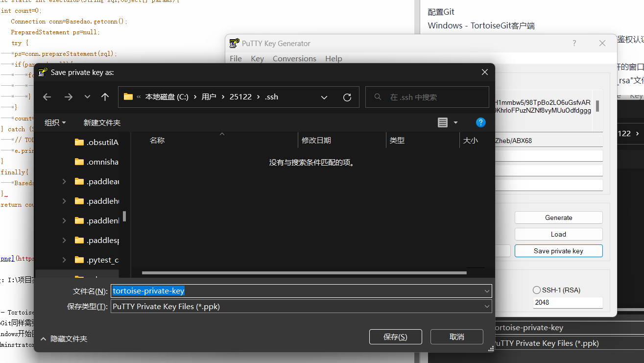The height and width of the screenshot is (363, 644).
Task: Select the .obsutilA folder in the tree
Action: point(96,142)
